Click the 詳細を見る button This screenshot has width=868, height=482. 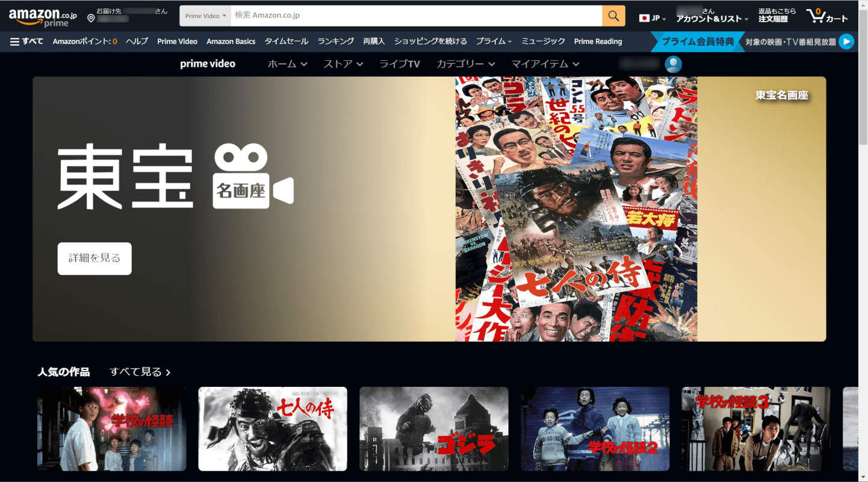tap(95, 258)
